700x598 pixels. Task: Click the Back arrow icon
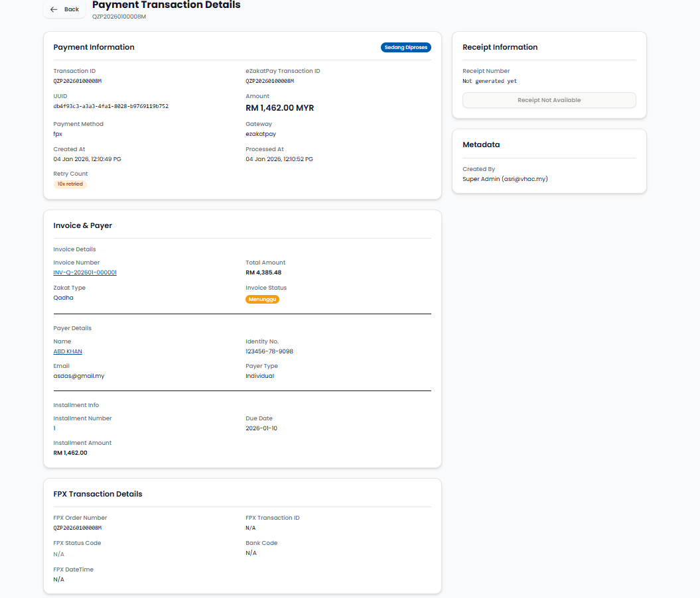tap(54, 9)
